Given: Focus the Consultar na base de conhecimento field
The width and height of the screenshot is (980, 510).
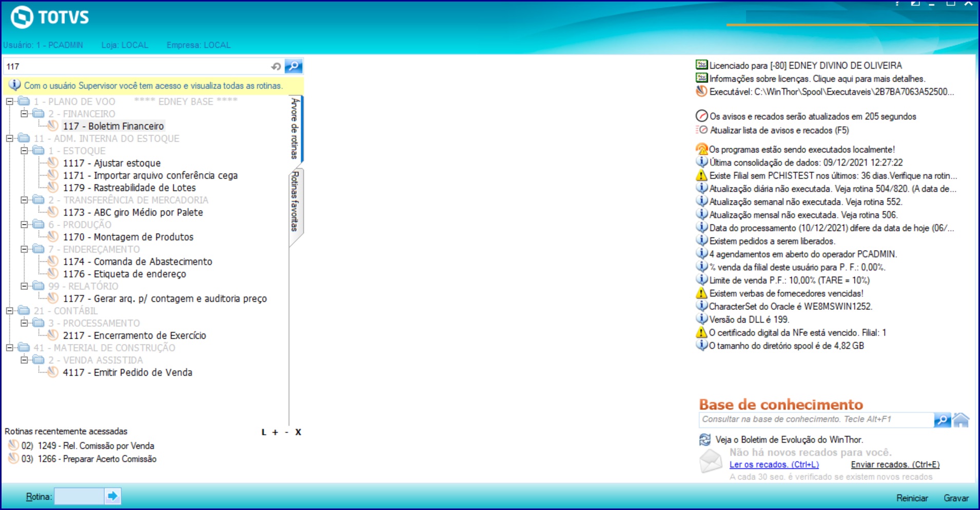Looking at the screenshot, I should (816, 420).
